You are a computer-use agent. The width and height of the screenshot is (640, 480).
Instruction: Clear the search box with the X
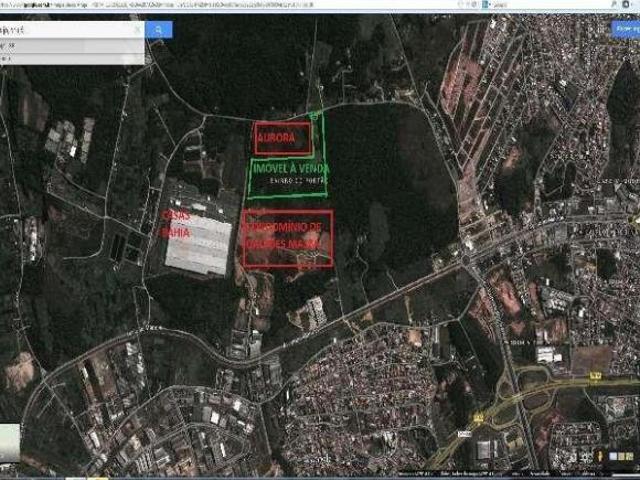tap(137, 30)
